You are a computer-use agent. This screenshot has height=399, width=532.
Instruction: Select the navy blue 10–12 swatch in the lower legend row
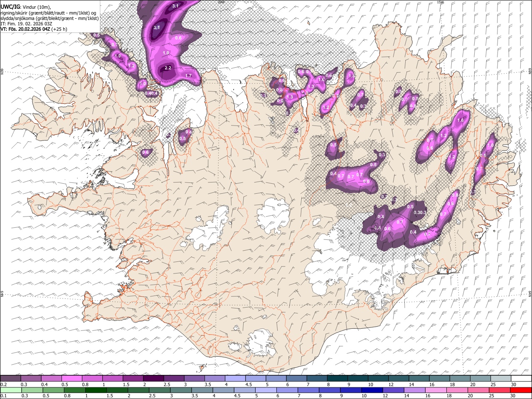coord(372,390)
